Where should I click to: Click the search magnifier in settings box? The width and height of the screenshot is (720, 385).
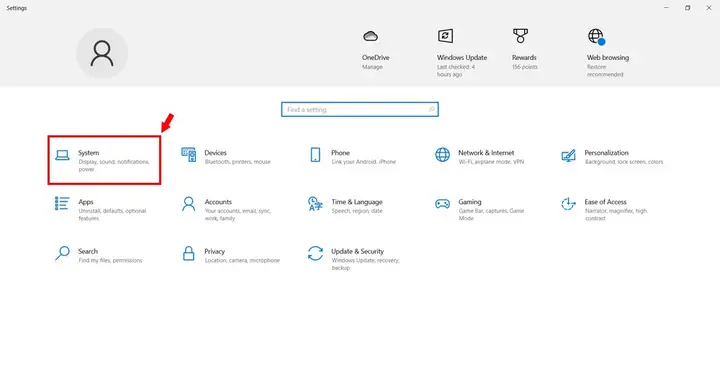click(x=432, y=109)
